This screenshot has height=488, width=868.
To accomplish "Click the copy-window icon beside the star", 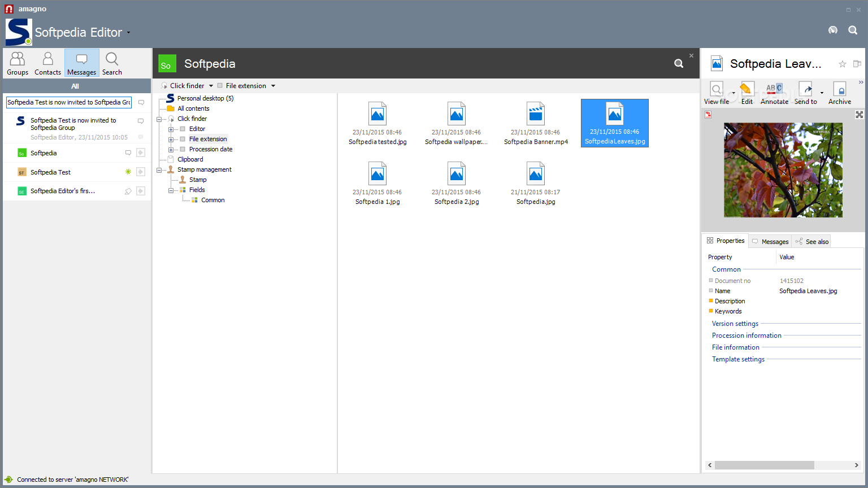I will (857, 64).
